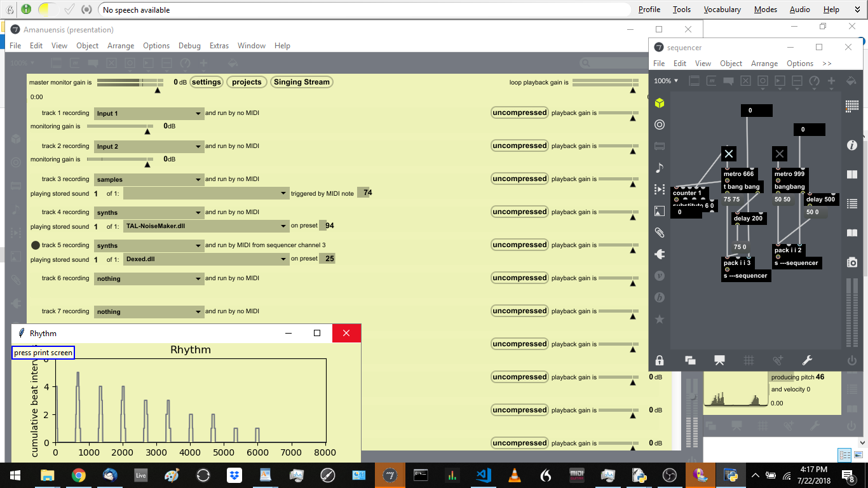
Task: Click the preset number box showing 94
Action: [327, 226]
